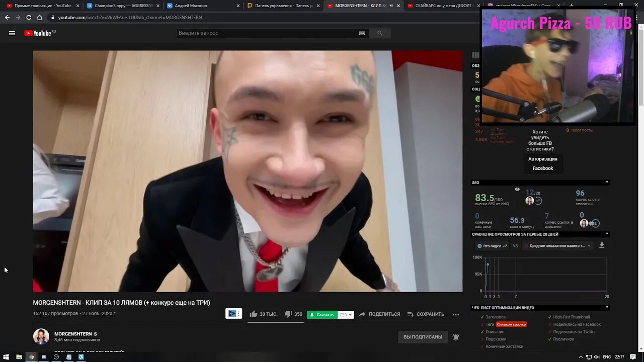Screen dimensions: 644x362
Task: Go back with browser back arrow
Action: [x=7, y=17]
